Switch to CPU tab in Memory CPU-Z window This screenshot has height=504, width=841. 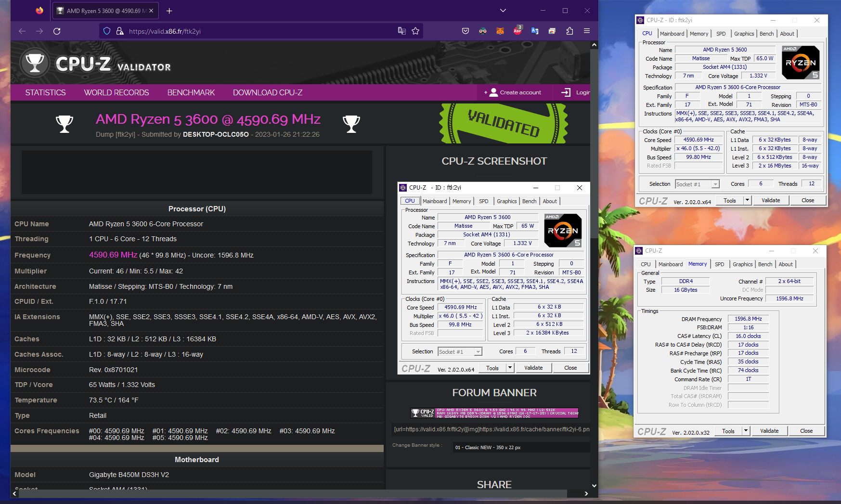click(646, 264)
